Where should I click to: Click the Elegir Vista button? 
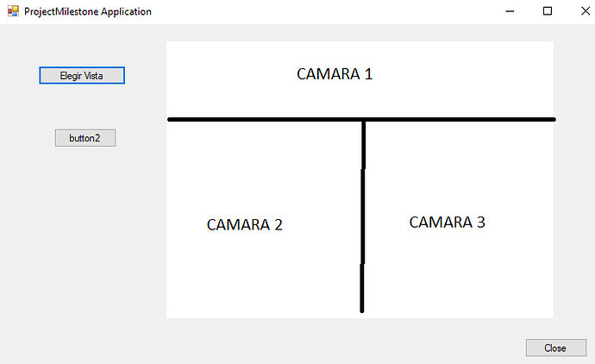82,76
